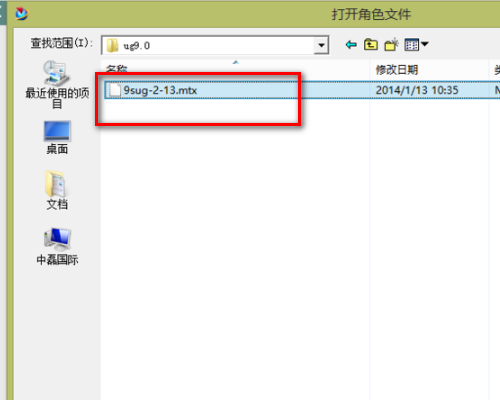Viewport: 500px width, 400px height.
Task: Click the partially visible type column header
Action: (x=495, y=70)
